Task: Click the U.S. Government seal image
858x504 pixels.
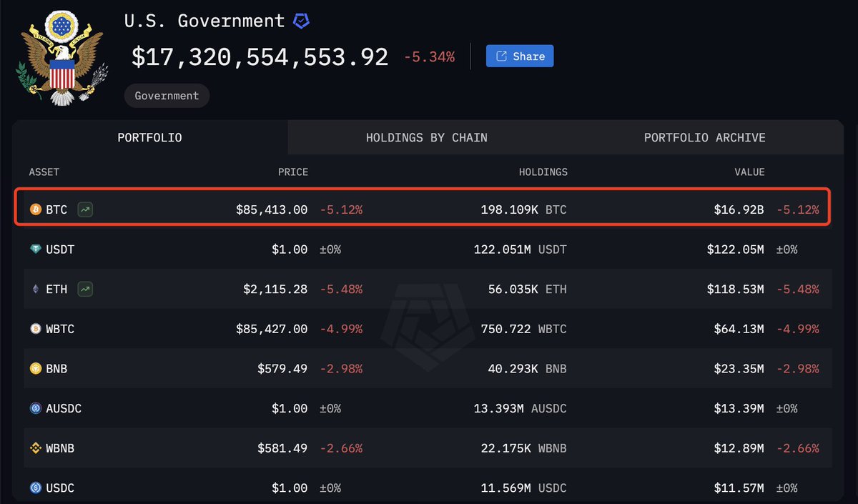Action: [61, 59]
